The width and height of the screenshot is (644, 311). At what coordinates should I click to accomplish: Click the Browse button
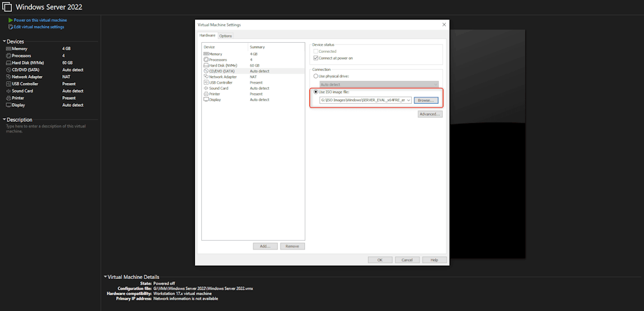[426, 101]
